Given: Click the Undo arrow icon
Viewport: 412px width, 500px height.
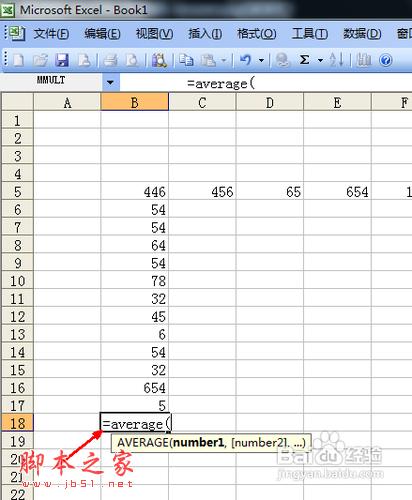Looking at the screenshot, I should point(246,60).
